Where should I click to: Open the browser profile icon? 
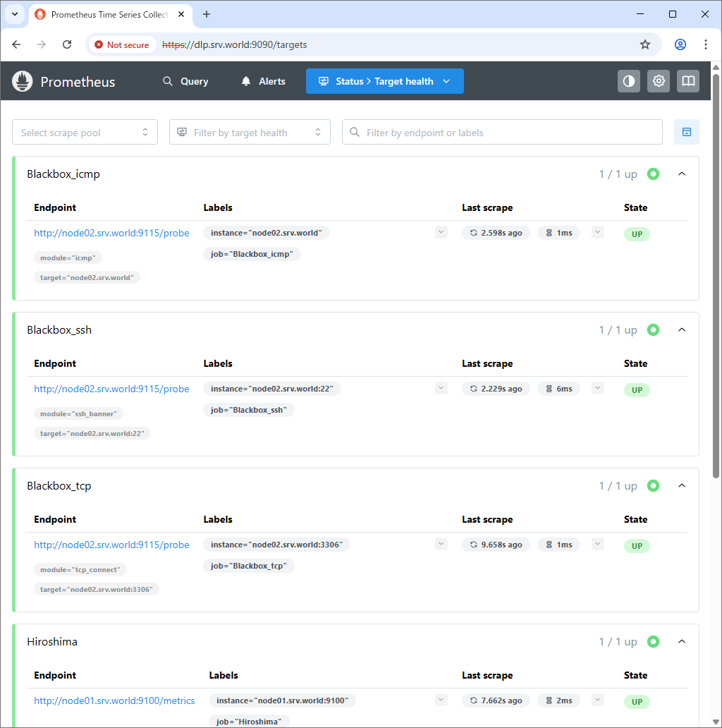(680, 44)
